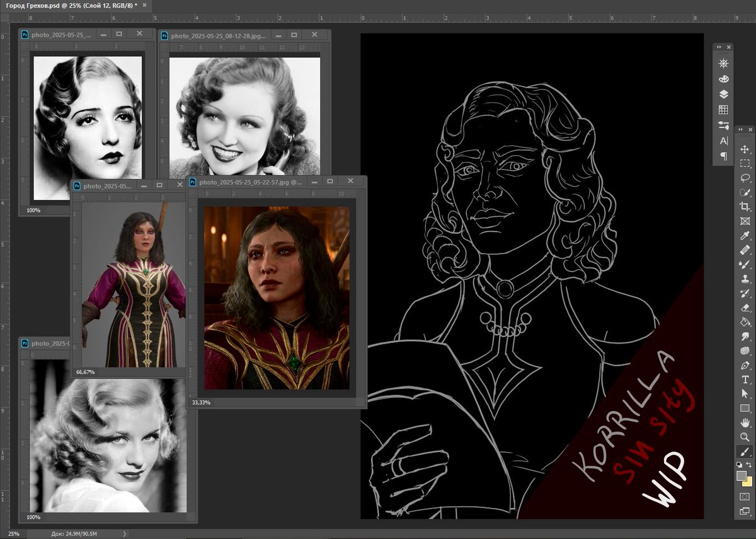The image size is (756, 539).
Task: Click the line-art canvas drawing
Action: pyautogui.click(x=532, y=276)
